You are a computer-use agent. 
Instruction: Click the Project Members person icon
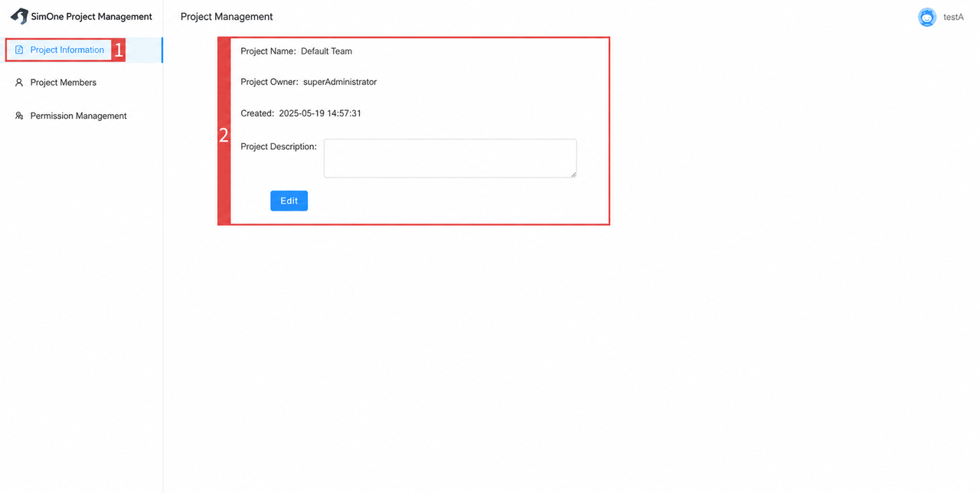coord(19,83)
